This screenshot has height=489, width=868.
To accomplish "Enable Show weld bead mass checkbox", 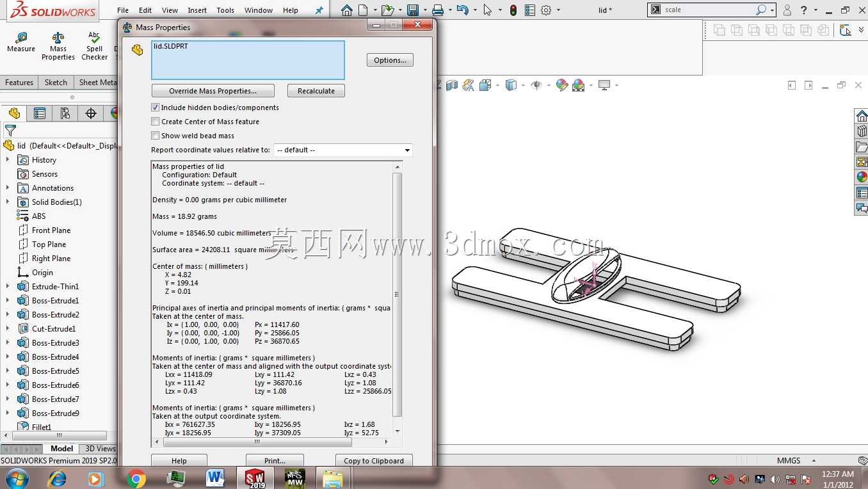I will 155,136.
